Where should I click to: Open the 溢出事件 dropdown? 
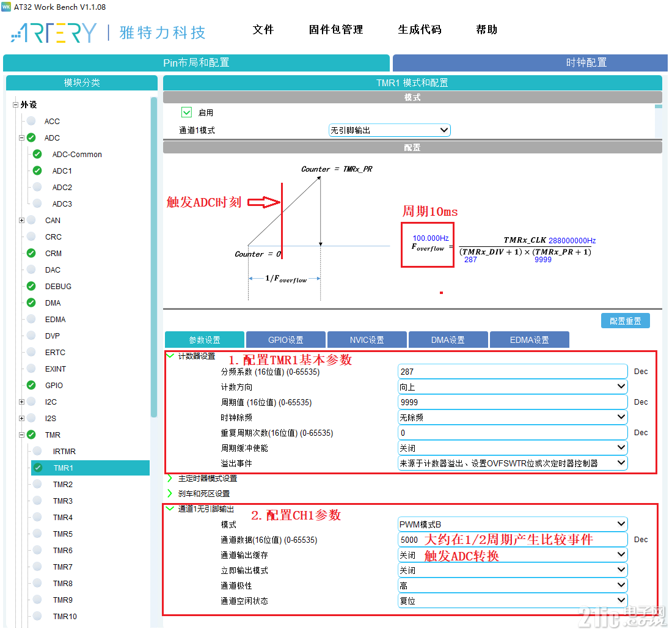(513, 463)
